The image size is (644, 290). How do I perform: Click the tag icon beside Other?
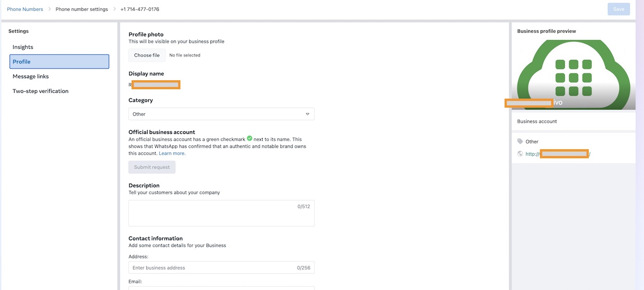[x=520, y=142]
